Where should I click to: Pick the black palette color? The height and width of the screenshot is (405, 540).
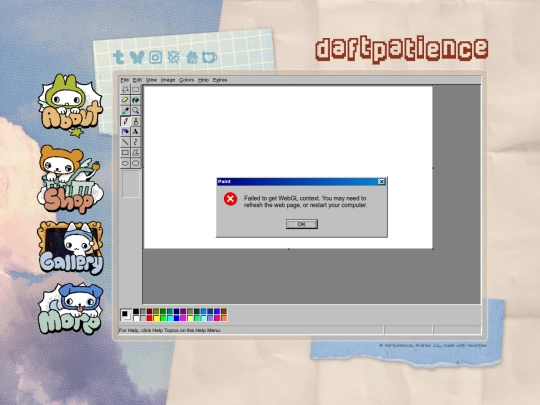pos(136,312)
